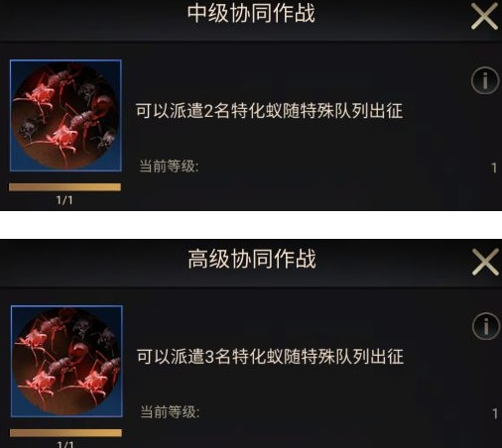Image resolution: width=502 pixels, height=448 pixels.
Task: Select the 高级协同作战 ant skill thumbnail
Action: pos(66,362)
